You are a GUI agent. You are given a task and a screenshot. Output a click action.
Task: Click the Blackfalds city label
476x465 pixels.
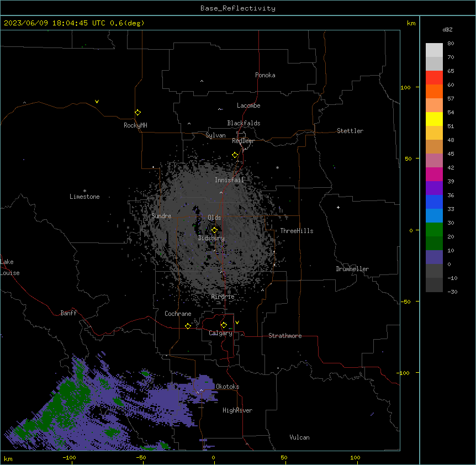(244, 123)
